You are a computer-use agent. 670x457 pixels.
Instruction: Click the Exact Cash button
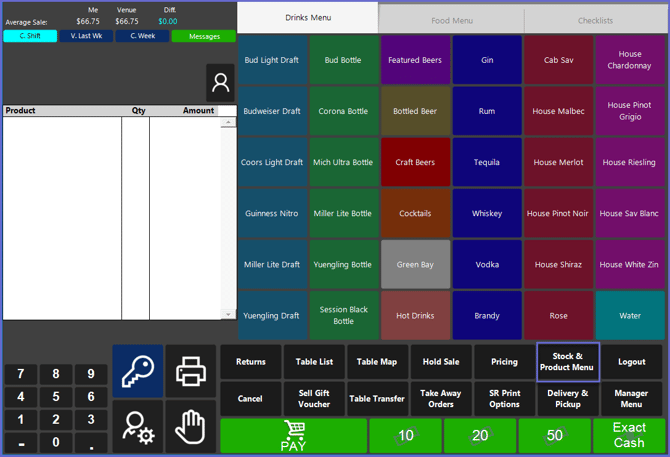pos(629,435)
